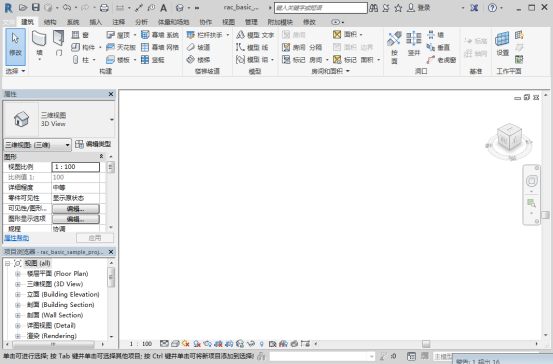Toggle reveal hidden elements lightbulb
This screenshot has height=364, width=553.
pos(262,344)
